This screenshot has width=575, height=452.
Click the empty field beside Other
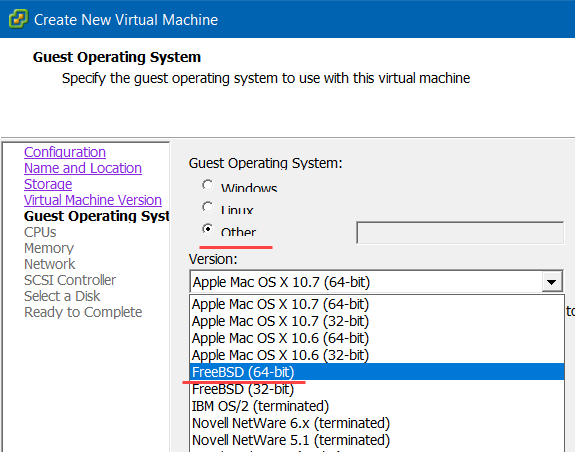click(460, 232)
